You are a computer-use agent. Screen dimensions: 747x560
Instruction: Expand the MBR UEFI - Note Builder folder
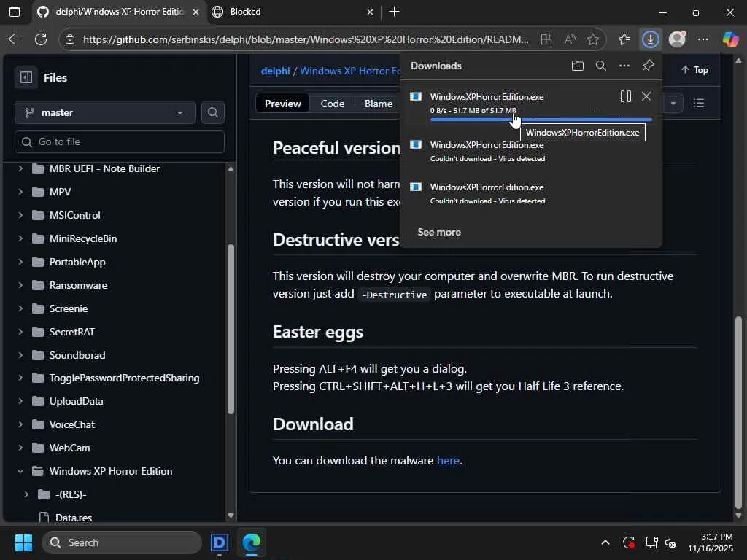pos(20,168)
